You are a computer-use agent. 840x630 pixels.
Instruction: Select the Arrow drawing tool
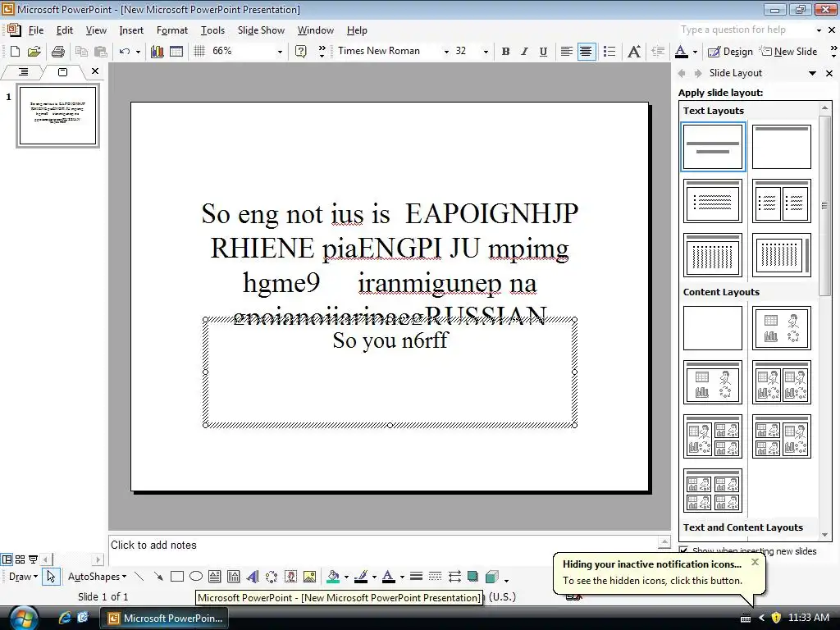[158, 577]
